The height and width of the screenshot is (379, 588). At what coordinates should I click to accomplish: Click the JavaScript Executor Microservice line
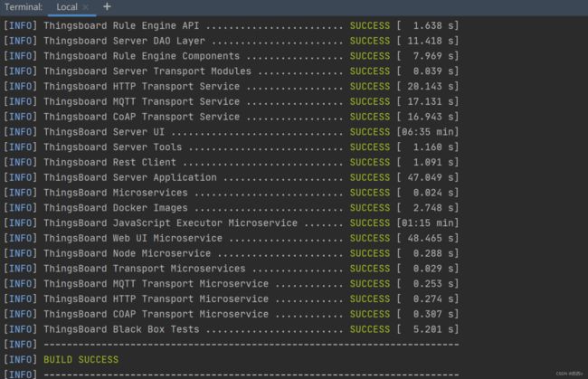tap(231, 223)
